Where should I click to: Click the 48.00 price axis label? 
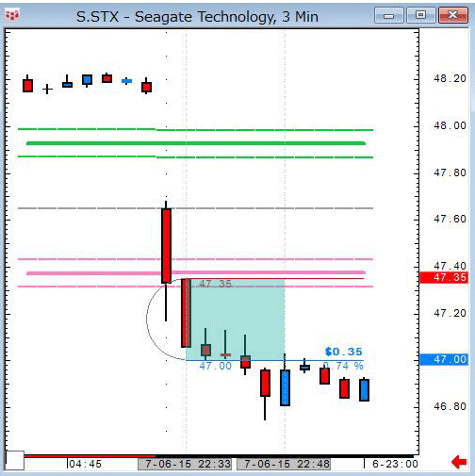click(x=450, y=125)
